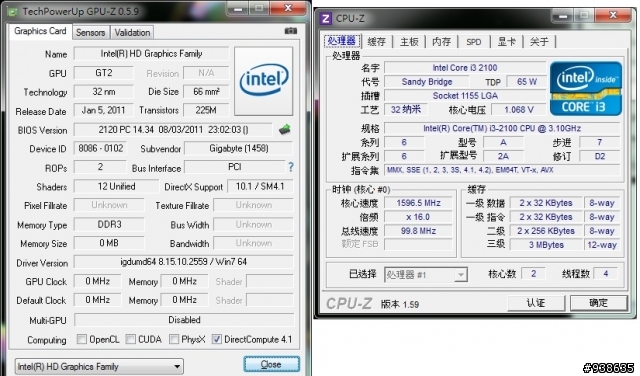
Task: Click the 代号 value Sandy Bridge
Action: 427,82
